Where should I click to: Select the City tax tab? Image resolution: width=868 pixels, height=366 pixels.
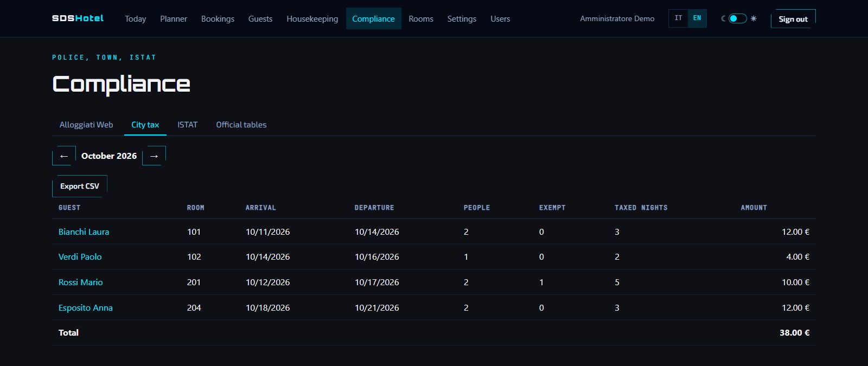pyautogui.click(x=145, y=125)
